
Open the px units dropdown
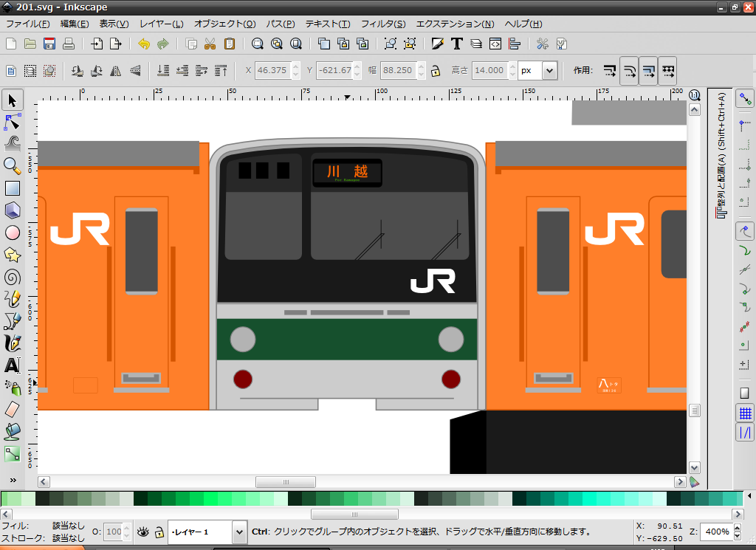click(549, 71)
